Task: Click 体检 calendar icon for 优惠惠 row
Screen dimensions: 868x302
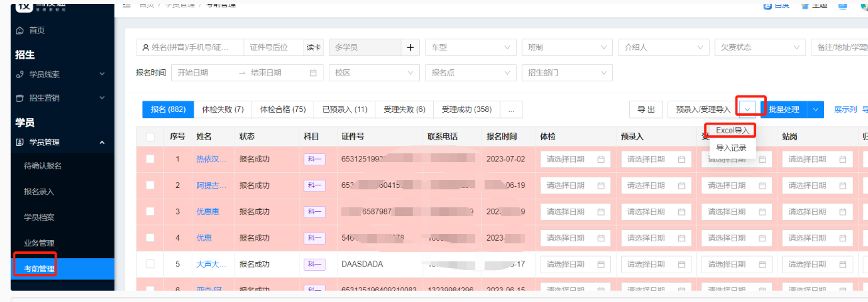Action: [x=601, y=211]
